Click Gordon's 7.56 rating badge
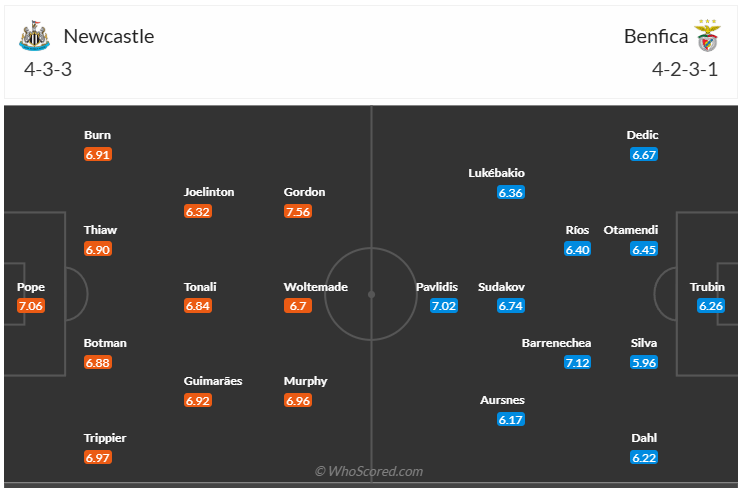Viewport: 741px width, 488px height. point(298,211)
